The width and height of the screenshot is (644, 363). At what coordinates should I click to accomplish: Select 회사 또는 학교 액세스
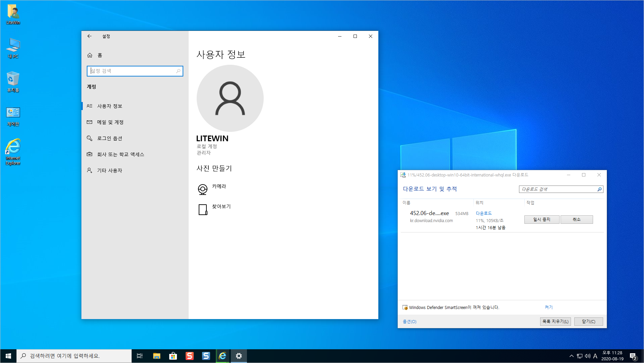pos(135,154)
